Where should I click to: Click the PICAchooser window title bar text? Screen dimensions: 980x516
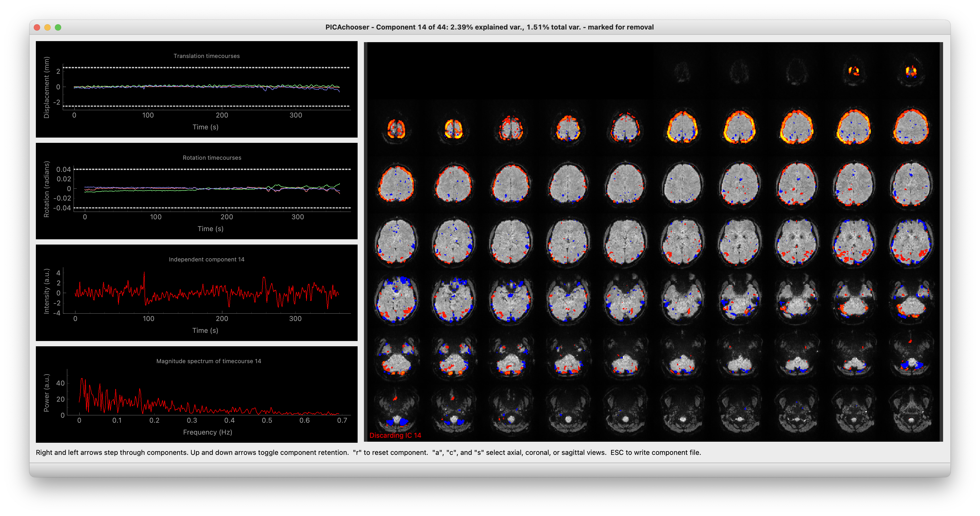489,27
